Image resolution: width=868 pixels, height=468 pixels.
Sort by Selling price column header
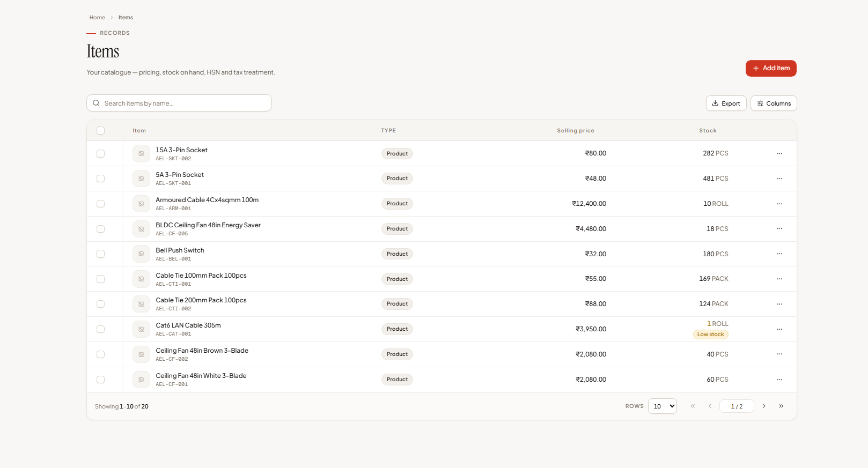tap(576, 131)
